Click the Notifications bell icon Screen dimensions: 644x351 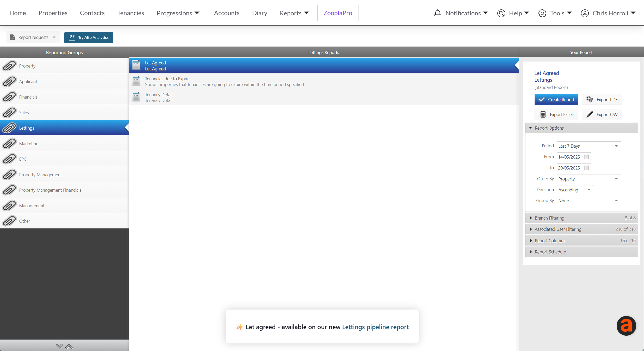point(438,13)
